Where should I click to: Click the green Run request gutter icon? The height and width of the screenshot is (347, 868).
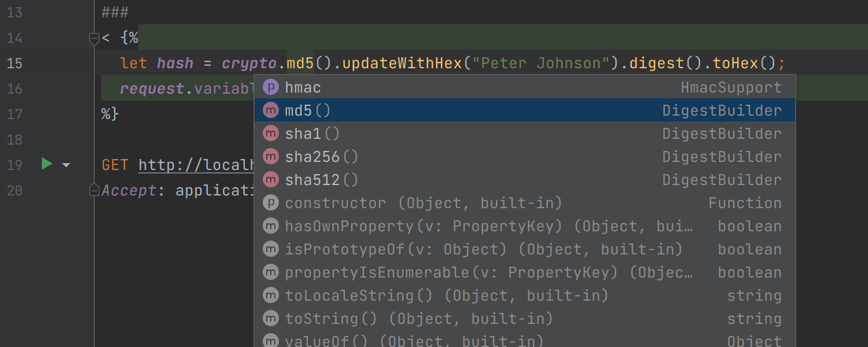click(47, 165)
